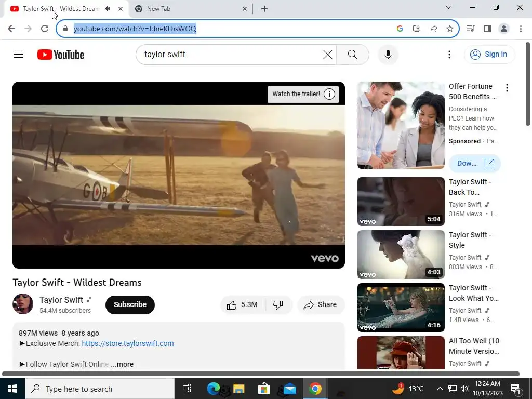The height and width of the screenshot is (399, 532).
Task: Open YouTube settings three-dot menu
Action: (x=449, y=54)
